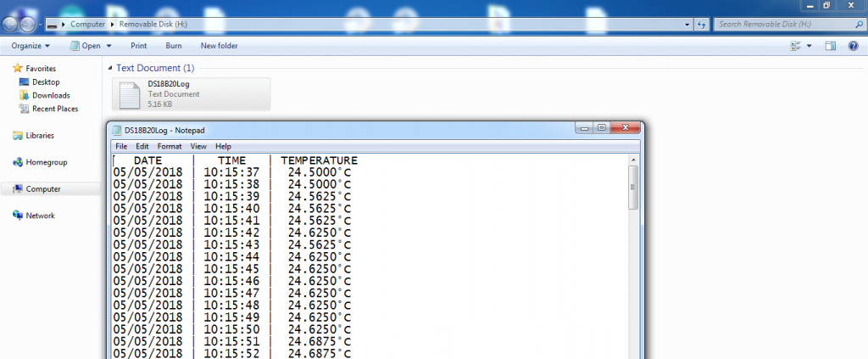Open the Notepad Format menu

point(170,146)
